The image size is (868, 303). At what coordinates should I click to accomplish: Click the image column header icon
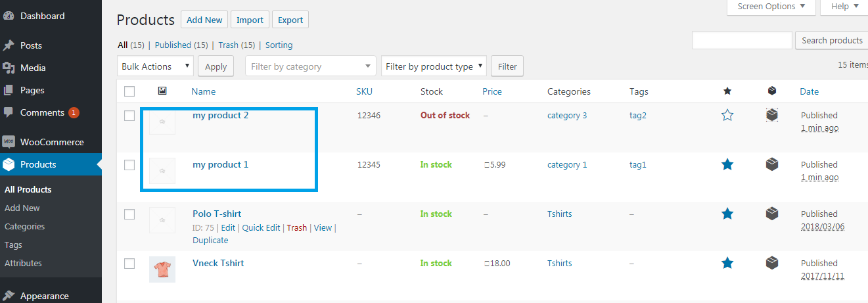point(162,91)
